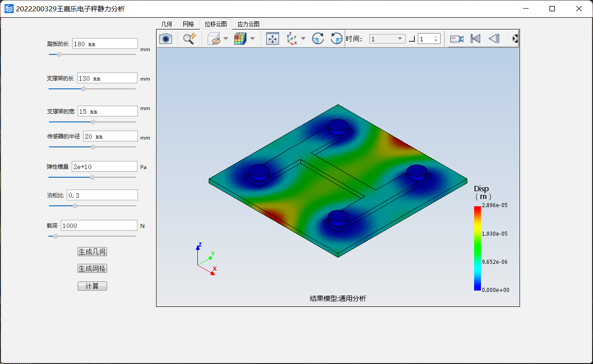Image resolution: width=593 pixels, height=364 pixels.
Task: Click the 弹性模量 field showing 2e+10
Action: (x=104, y=166)
